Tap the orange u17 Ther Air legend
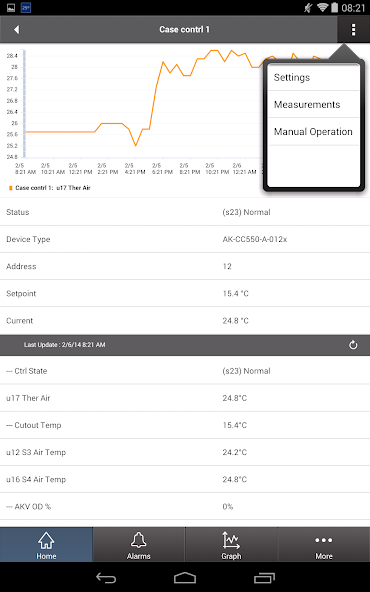Viewport: 370px width, 592px height. 49,188
